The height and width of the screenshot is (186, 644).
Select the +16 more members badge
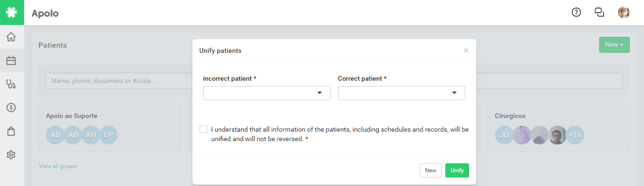575,135
